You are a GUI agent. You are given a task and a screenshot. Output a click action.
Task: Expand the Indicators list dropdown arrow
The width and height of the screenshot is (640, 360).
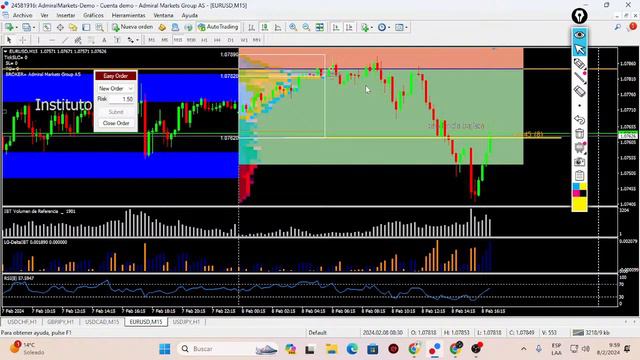[x=371, y=27]
